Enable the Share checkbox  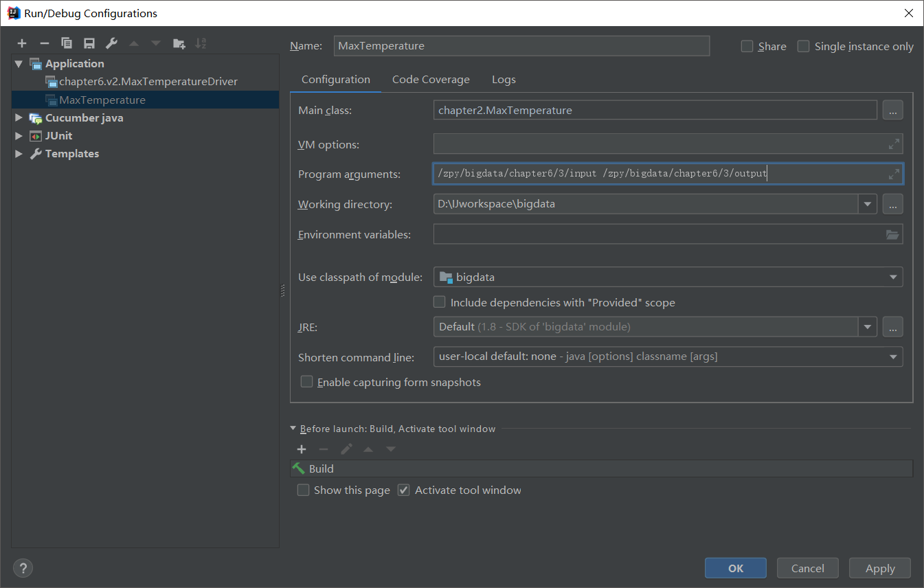[747, 46]
